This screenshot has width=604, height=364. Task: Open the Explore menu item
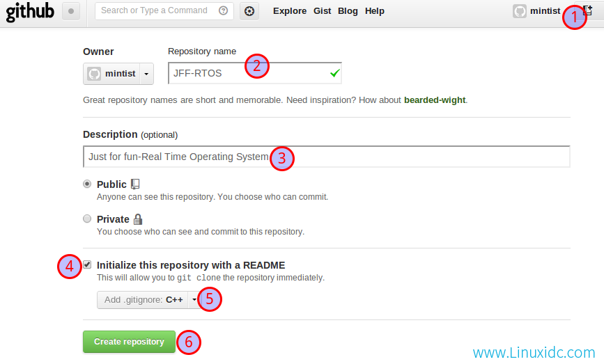[290, 11]
